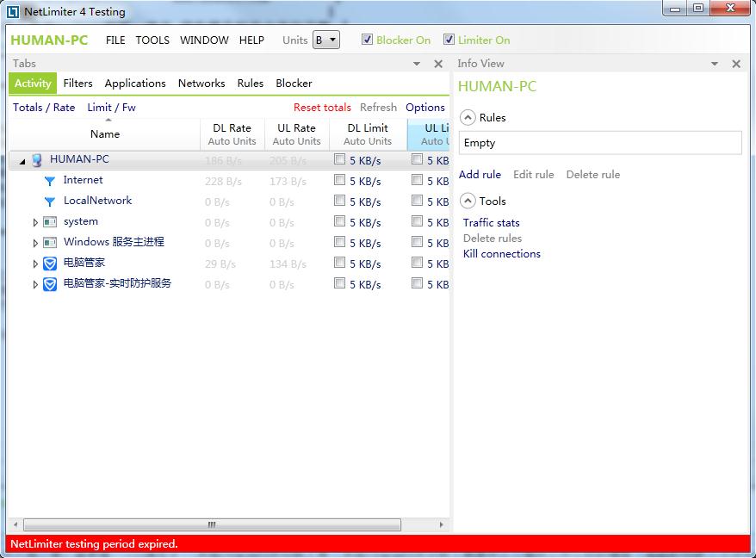Enable DL Limit checkbox for LocalNetwork row
Viewport: 756px width, 558px height.
pos(339,200)
